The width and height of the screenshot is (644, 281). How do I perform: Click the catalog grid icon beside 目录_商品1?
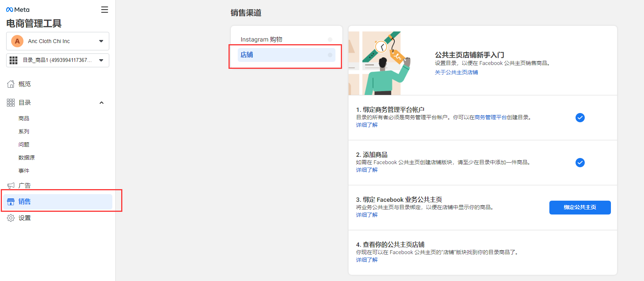coord(13,60)
